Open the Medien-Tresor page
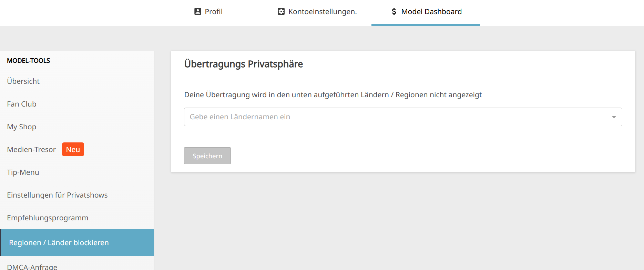The width and height of the screenshot is (644, 270). click(31, 150)
